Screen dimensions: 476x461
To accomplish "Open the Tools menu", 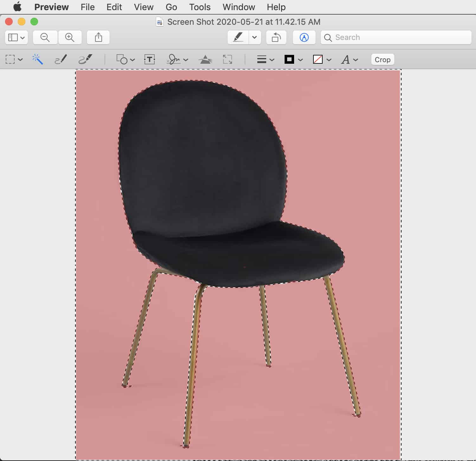I will tap(200, 7).
